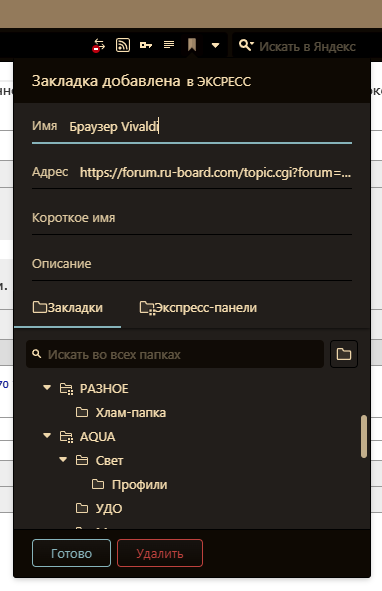Click the 'Свет' open folder icon

82,460
